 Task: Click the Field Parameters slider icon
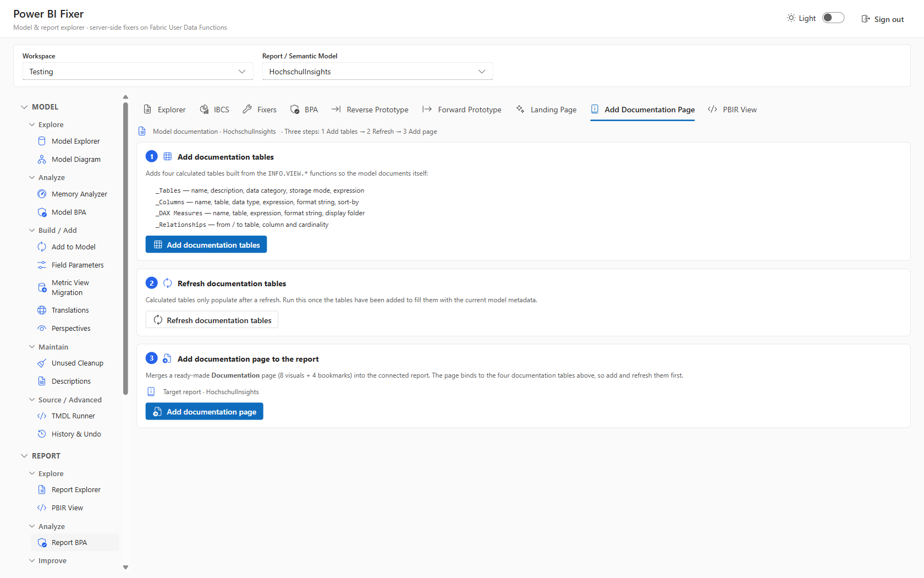(42, 265)
